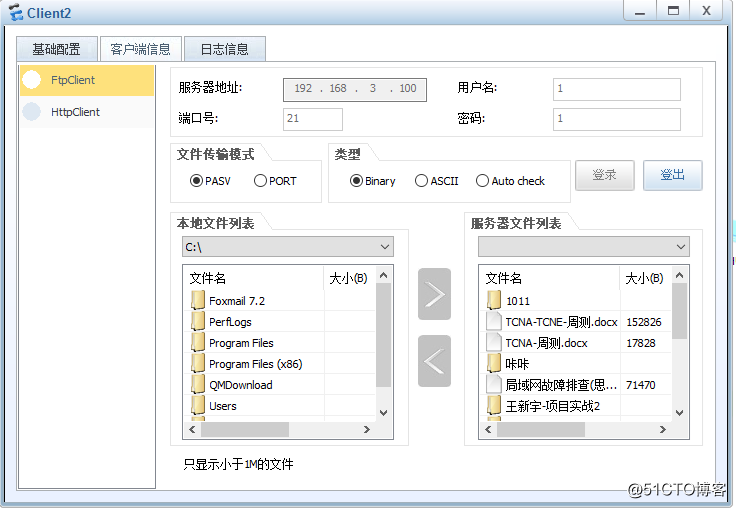
Task: Click the Foxmail 7.2 folder icon
Action: [x=198, y=300]
